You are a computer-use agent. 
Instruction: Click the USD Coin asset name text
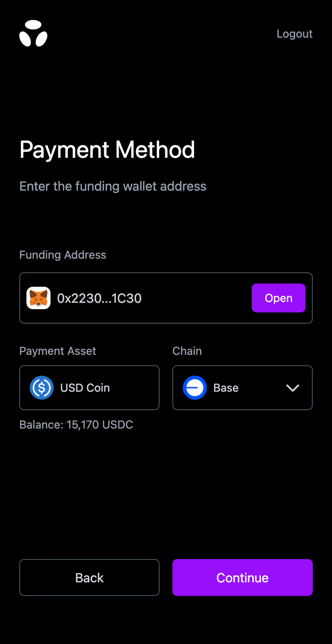coord(85,388)
